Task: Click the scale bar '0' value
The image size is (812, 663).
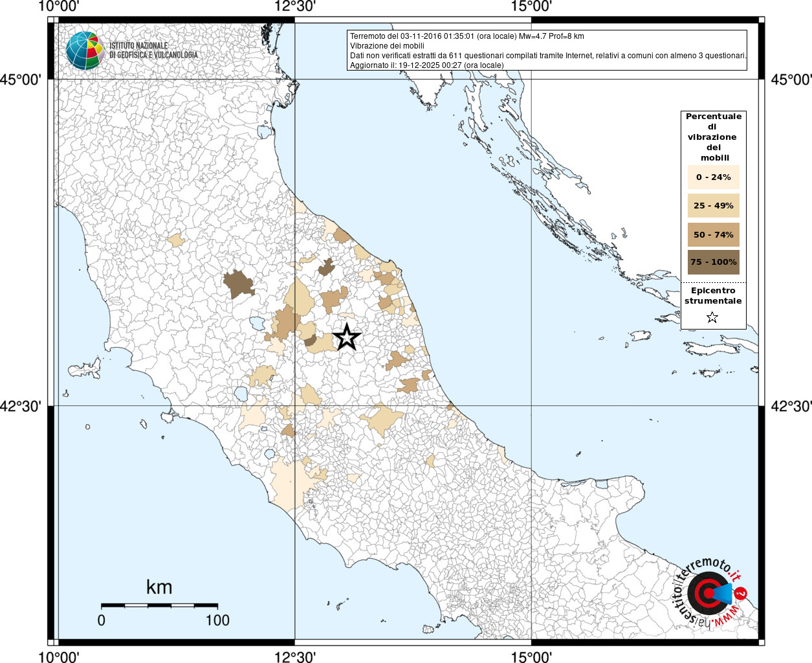Action: tap(102, 620)
